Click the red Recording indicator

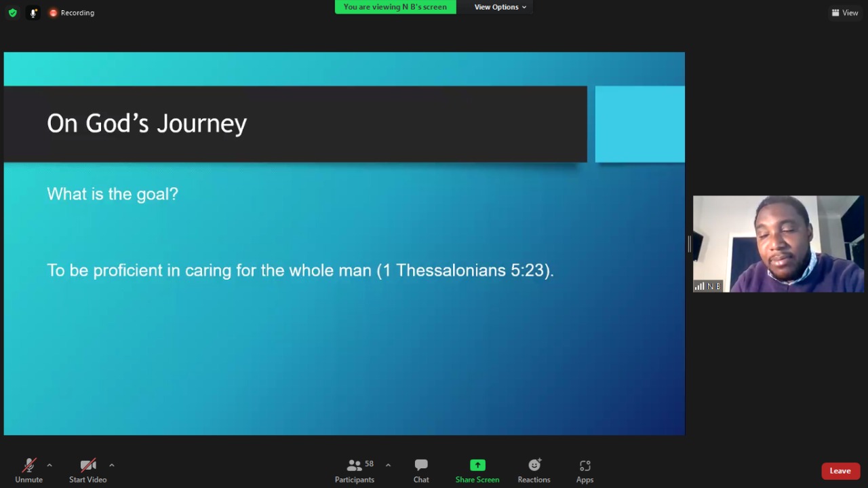coord(71,13)
